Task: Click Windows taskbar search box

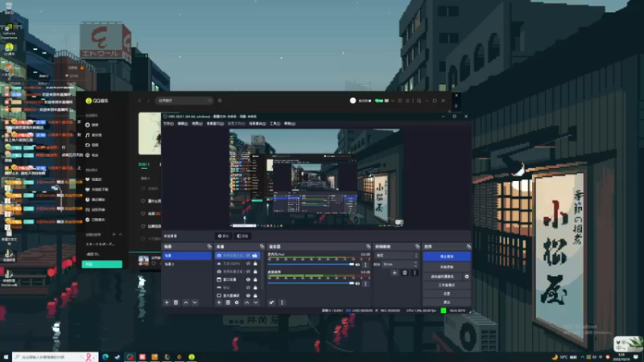Action: coord(55,357)
